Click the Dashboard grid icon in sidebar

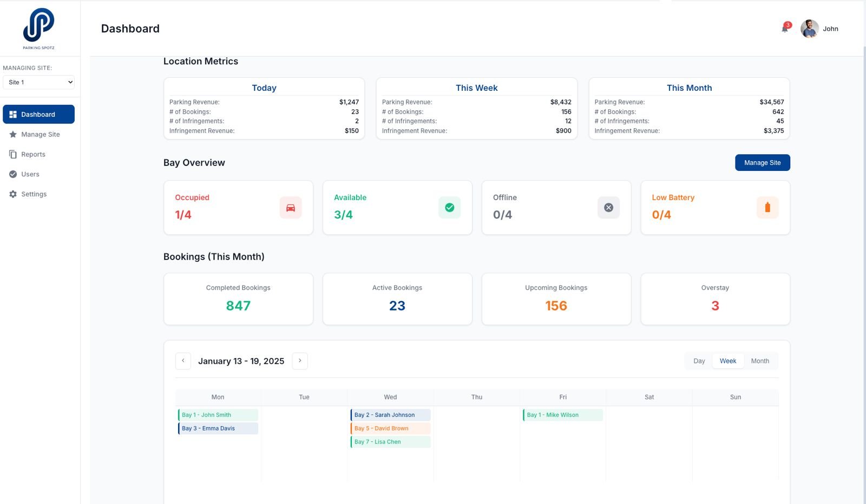13,115
